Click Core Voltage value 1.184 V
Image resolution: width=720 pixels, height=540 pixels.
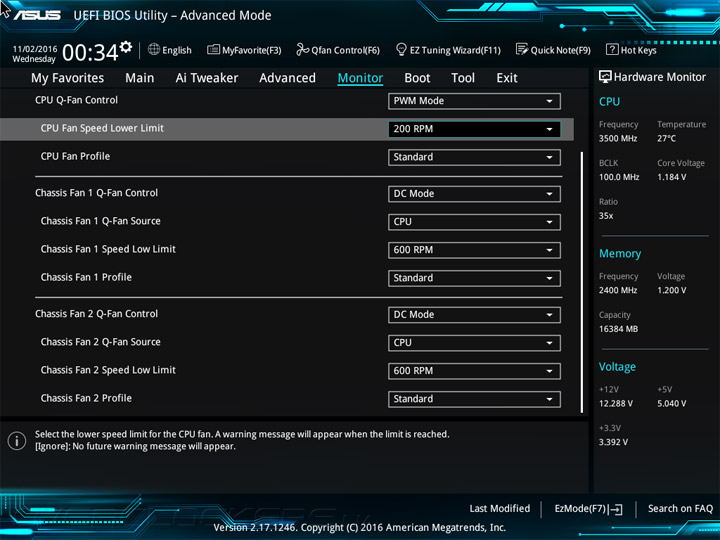point(672,177)
